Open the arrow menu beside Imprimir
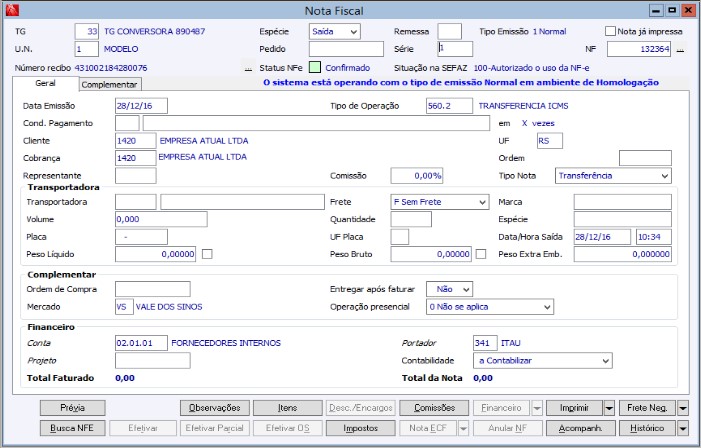The height and width of the screenshot is (448, 701). coord(609,408)
